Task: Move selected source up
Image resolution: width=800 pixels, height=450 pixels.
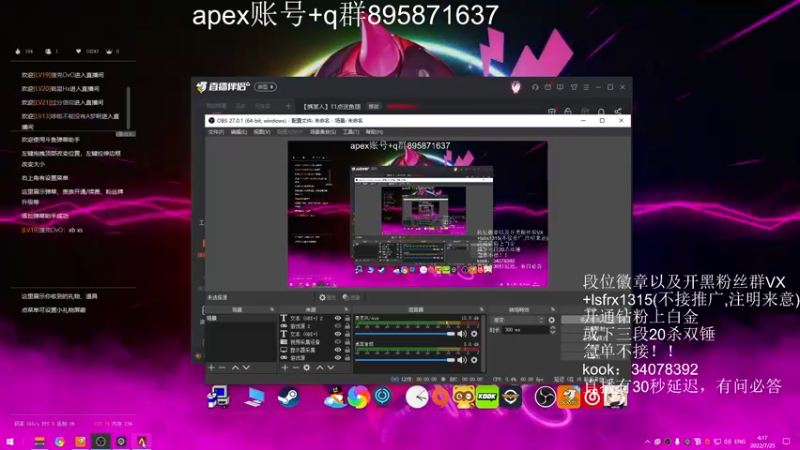Action: click(320, 367)
